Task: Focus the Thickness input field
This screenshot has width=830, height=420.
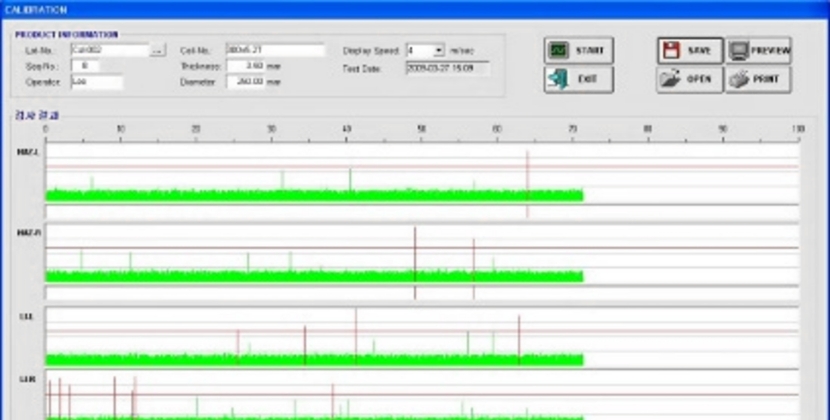Action: point(246,66)
